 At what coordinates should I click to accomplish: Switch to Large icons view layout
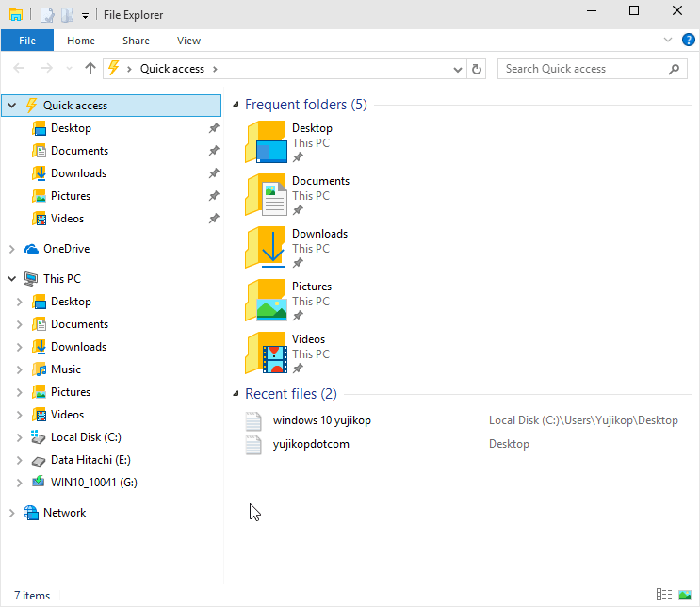click(685, 595)
